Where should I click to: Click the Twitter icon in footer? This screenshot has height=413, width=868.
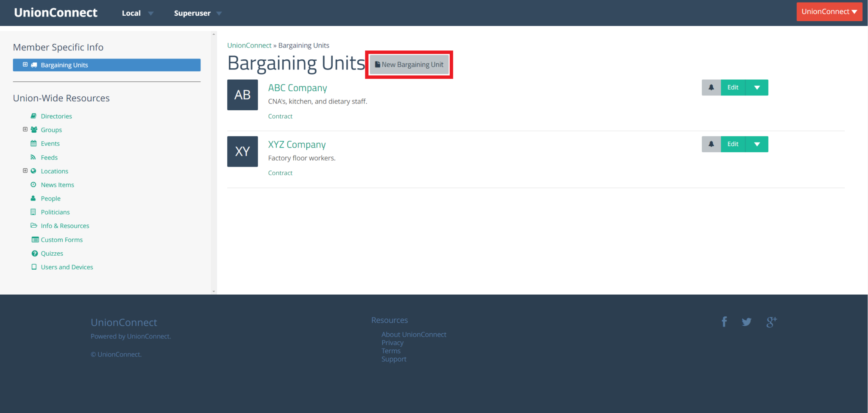746,322
